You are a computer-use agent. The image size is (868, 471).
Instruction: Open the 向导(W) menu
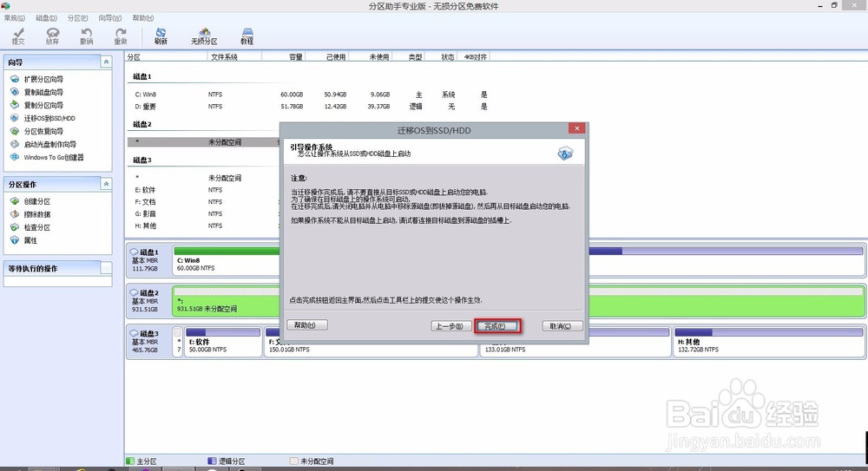(x=110, y=18)
